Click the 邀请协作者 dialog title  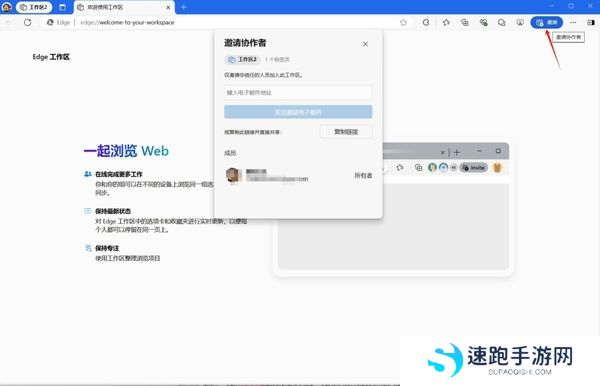(245, 43)
